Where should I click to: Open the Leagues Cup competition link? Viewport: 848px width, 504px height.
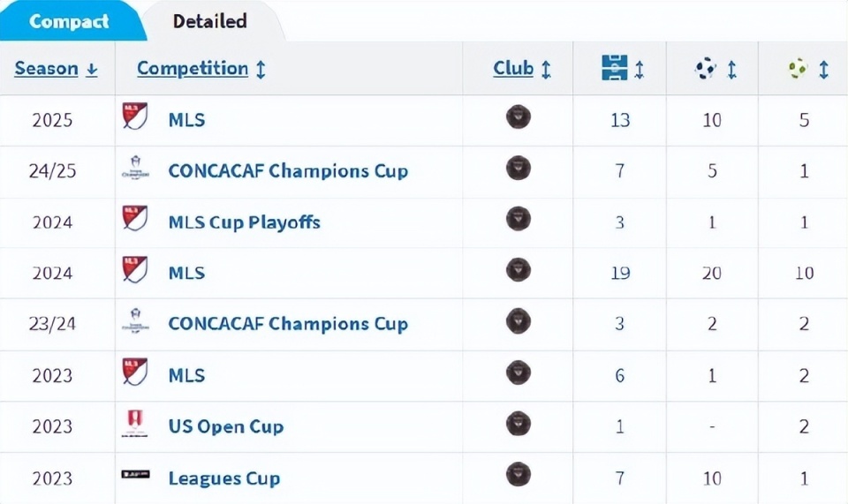[x=223, y=478]
